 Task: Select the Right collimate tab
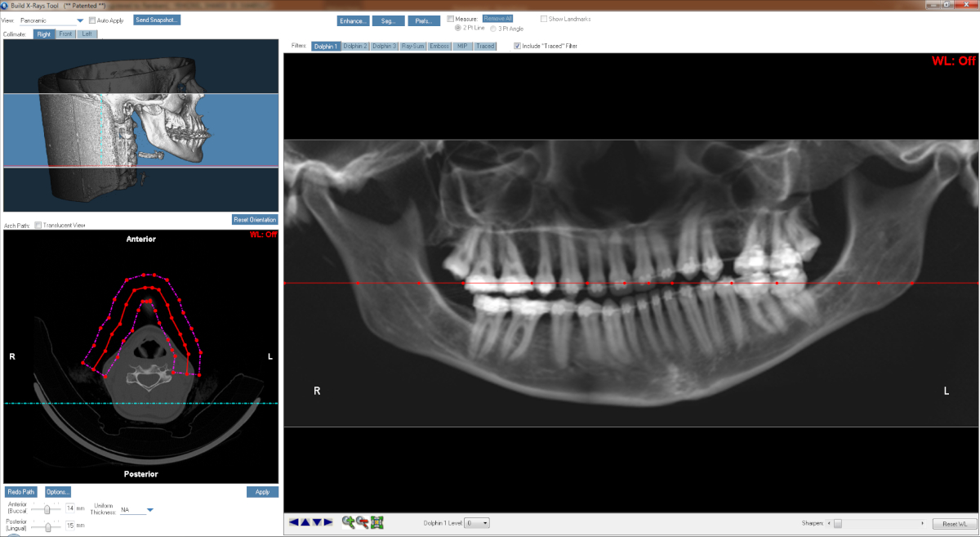(44, 34)
